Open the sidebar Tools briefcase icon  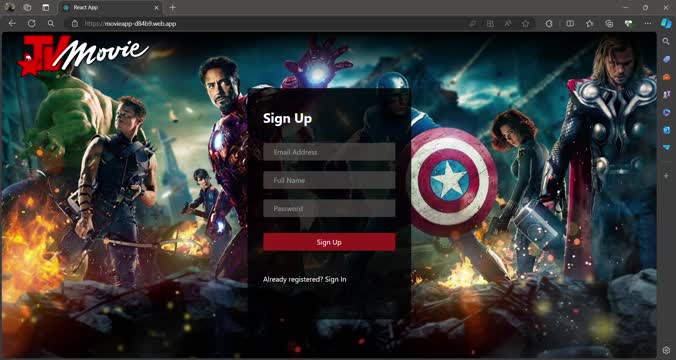(667, 77)
